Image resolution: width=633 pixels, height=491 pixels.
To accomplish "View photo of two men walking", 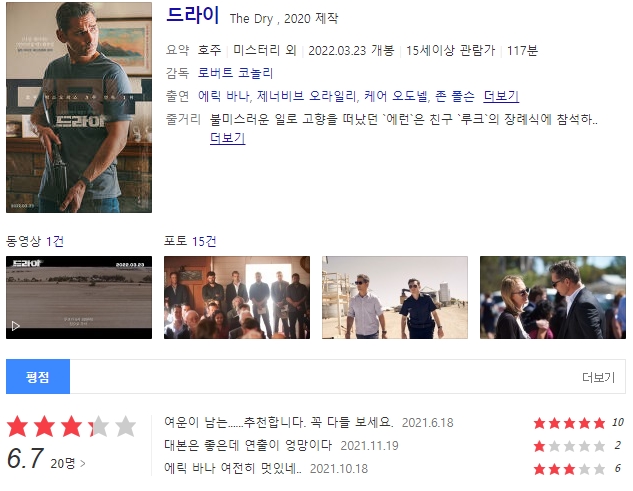I will (395, 297).
